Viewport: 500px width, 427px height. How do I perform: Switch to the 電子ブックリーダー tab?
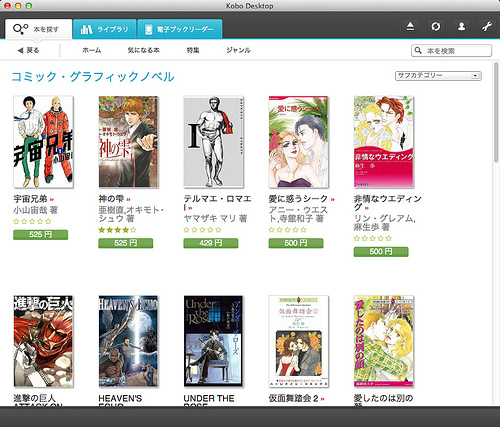click(180, 29)
